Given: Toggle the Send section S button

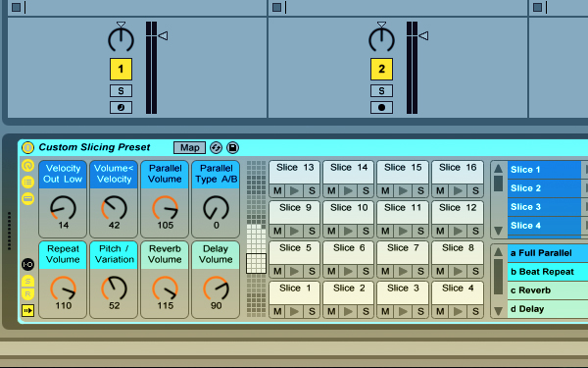Looking at the screenshot, I should 27,281.
